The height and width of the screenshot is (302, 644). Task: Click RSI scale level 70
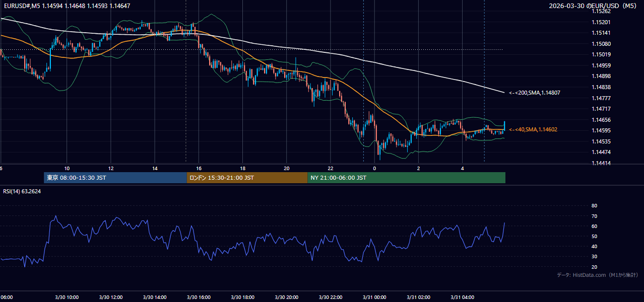pos(594,216)
